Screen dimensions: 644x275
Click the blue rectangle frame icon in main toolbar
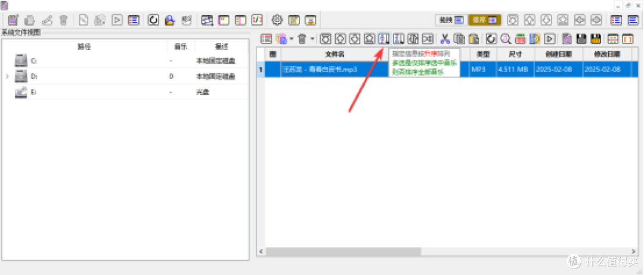(207, 20)
